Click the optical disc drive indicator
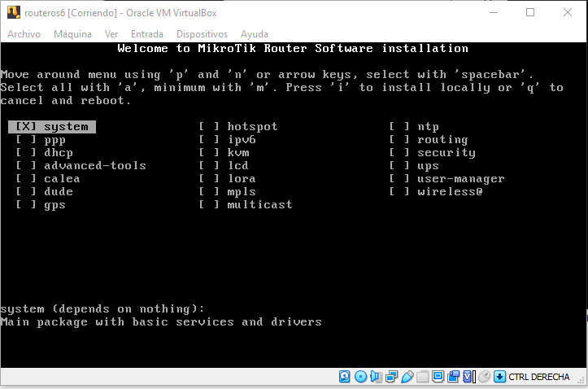588x389 pixels. click(x=360, y=377)
